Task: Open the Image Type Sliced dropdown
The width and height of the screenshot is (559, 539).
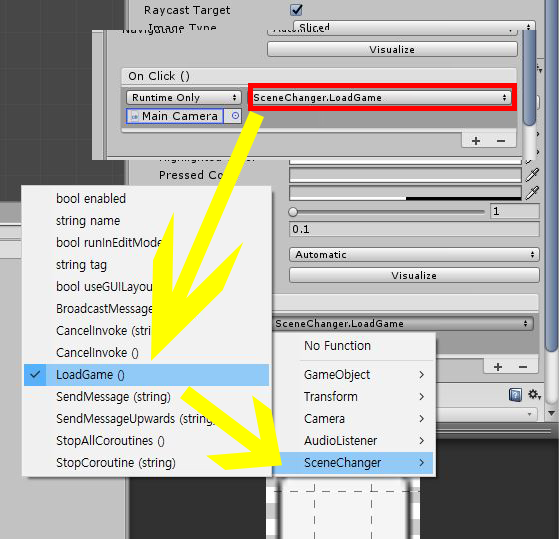Action: point(414,26)
